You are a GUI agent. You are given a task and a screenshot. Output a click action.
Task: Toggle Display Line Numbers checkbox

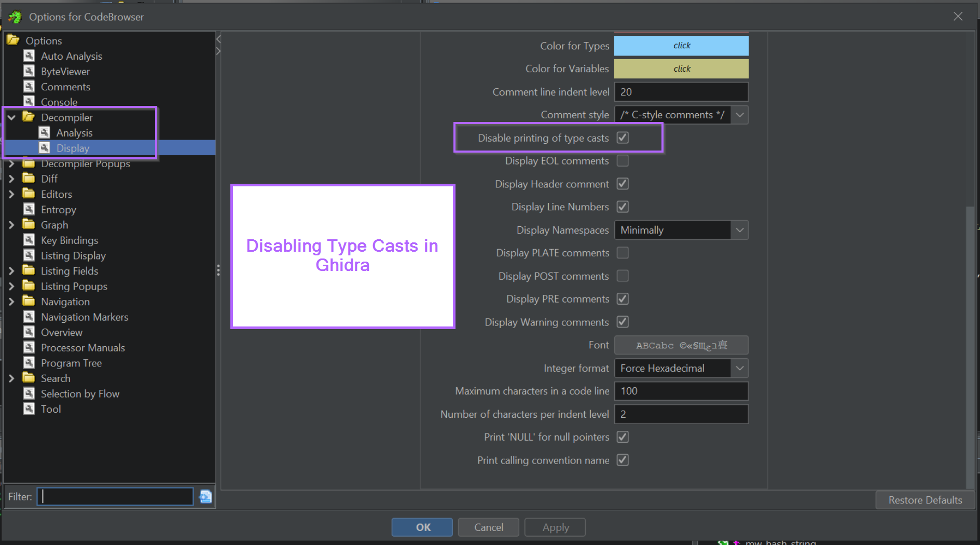623,207
